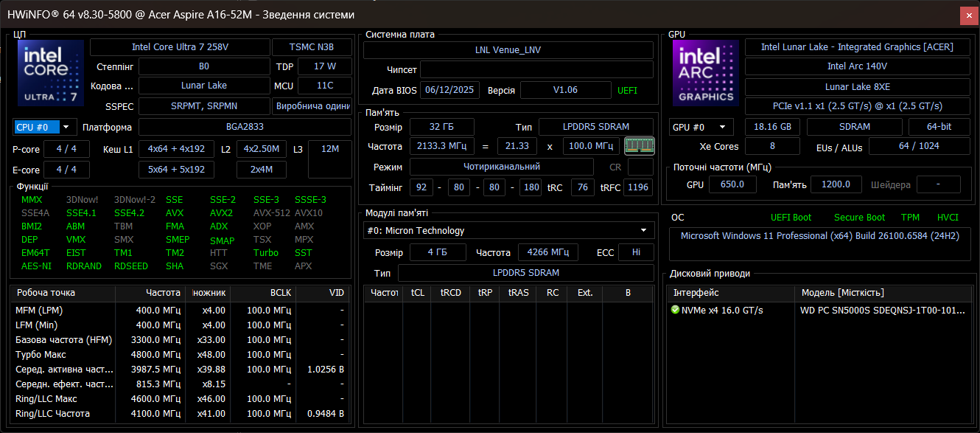Click the '1.0256 В' VID value

pyautogui.click(x=325, y=370)
